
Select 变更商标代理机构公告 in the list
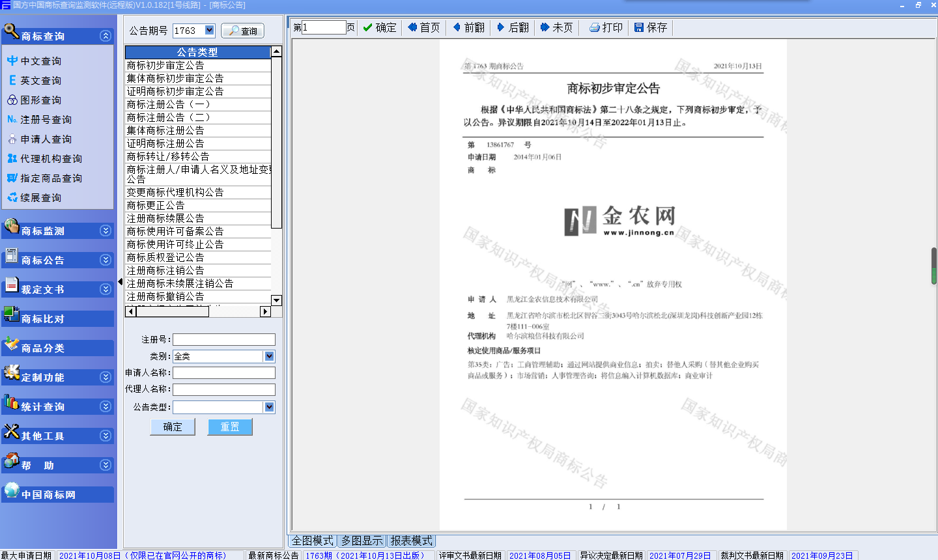tap(198, 192)
